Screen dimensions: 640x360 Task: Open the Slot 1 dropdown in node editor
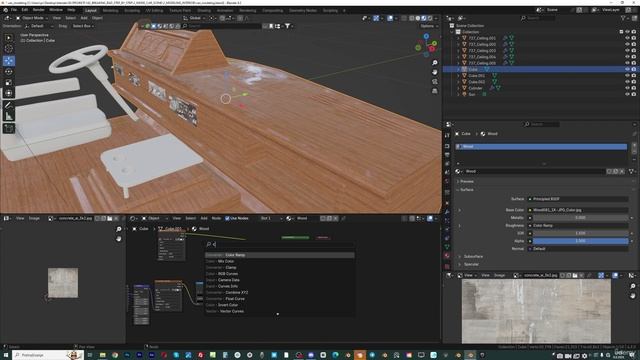[x=270, y=218]
